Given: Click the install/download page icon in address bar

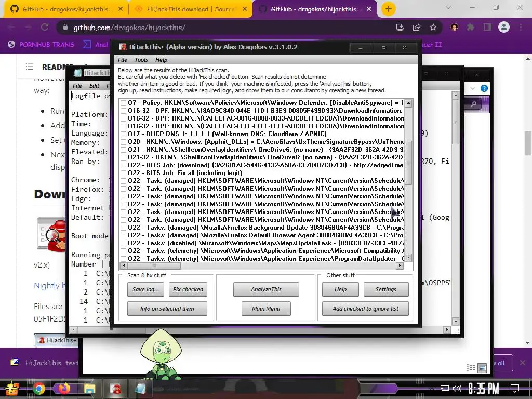Looking at the screenshot, I should click(x=400, y=28).
